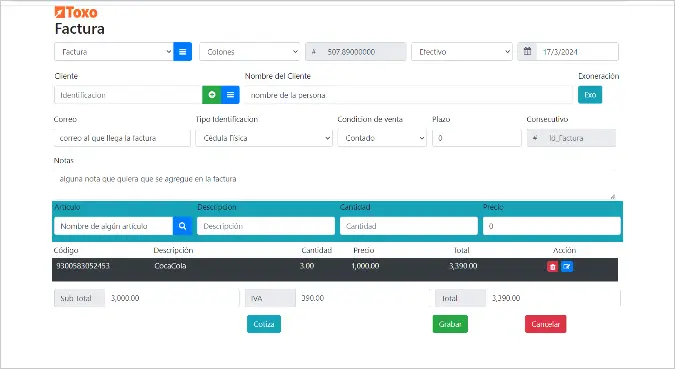Image resolution: width=675 pixels, height=369 pixels.
Task: Click the 1,000.00 price cell
Action: [365, 266]
